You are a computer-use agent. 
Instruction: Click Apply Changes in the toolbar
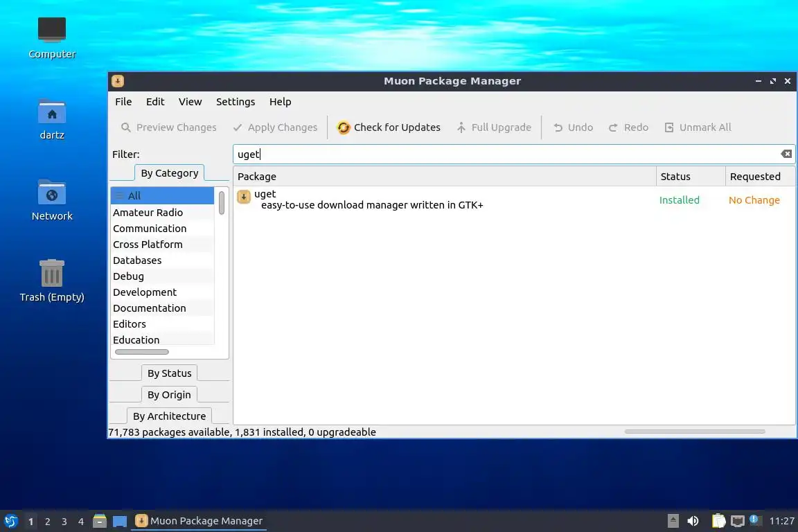pyautogui.click(x=275, y=127)
